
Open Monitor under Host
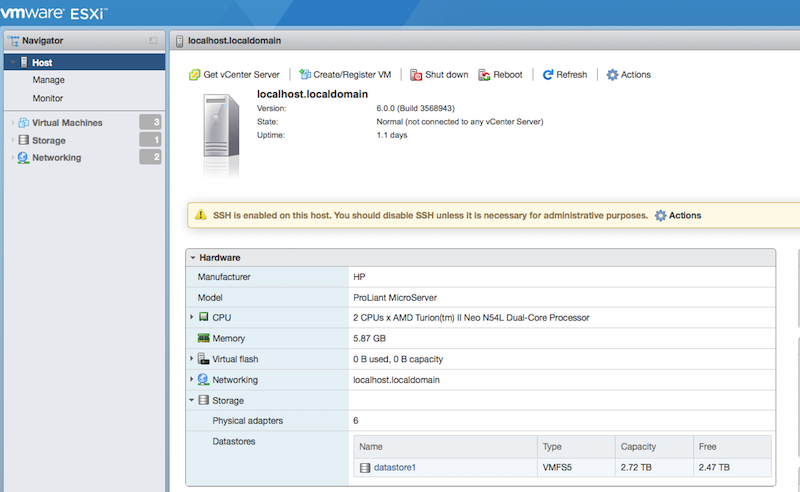coord(48,98)
